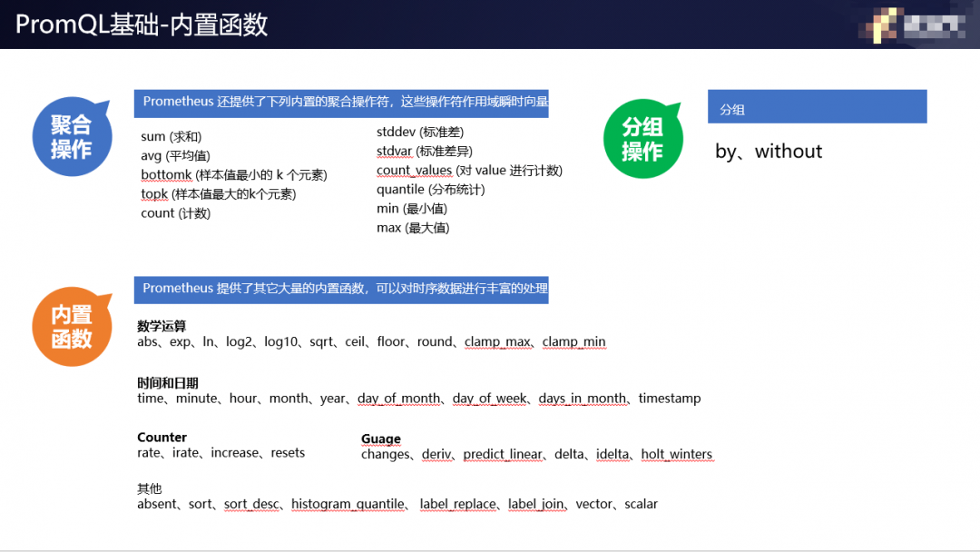Click the 数学运算 section heading
The height and width of the screenshot is (552, 980).
[x=162, y=326]
